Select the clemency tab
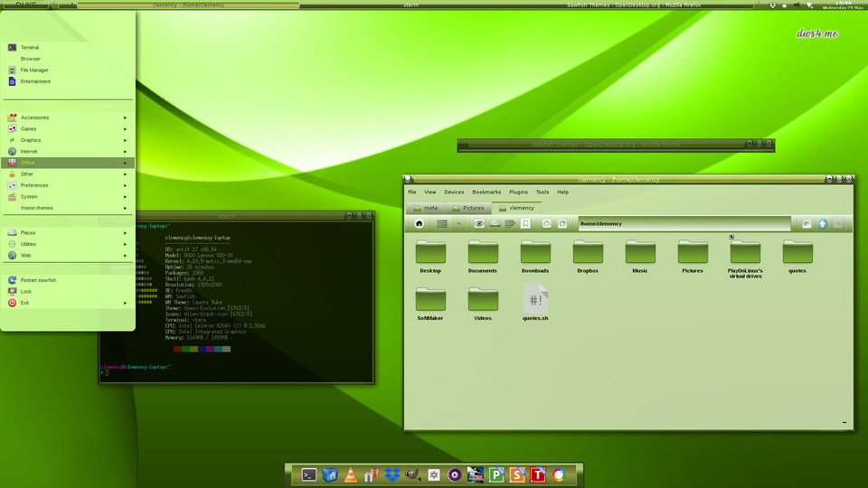 pyautogui.click(x=516, y=208)
